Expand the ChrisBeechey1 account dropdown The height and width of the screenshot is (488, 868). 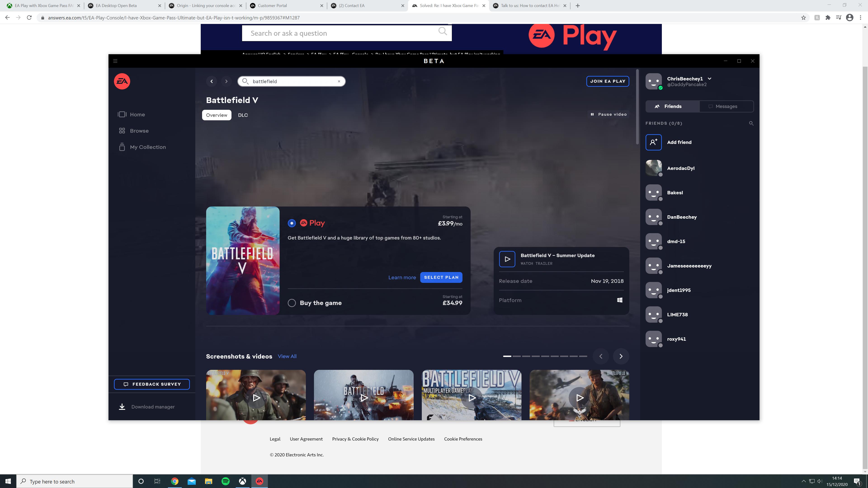pyautogui.click(x=710, y=78)
